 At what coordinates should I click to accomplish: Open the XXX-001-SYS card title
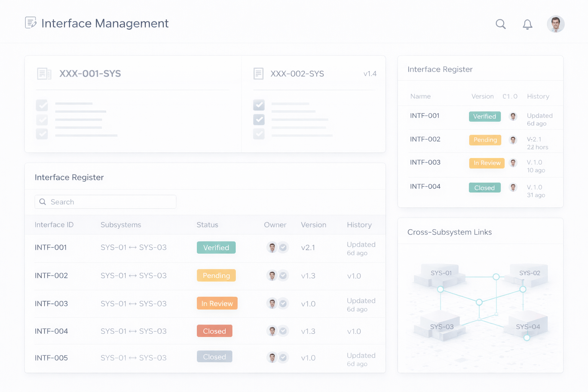[90, 73]
